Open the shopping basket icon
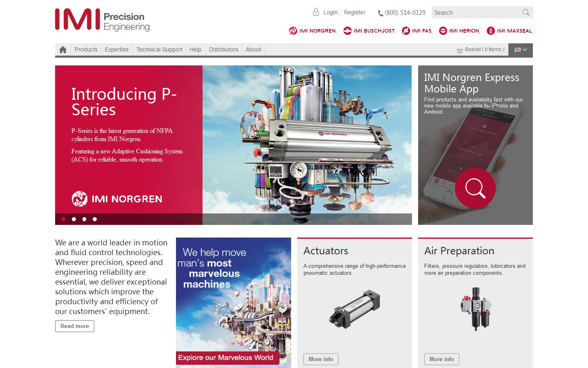The image size is (588, 368). pyautogui.click(x=459, y=49)
